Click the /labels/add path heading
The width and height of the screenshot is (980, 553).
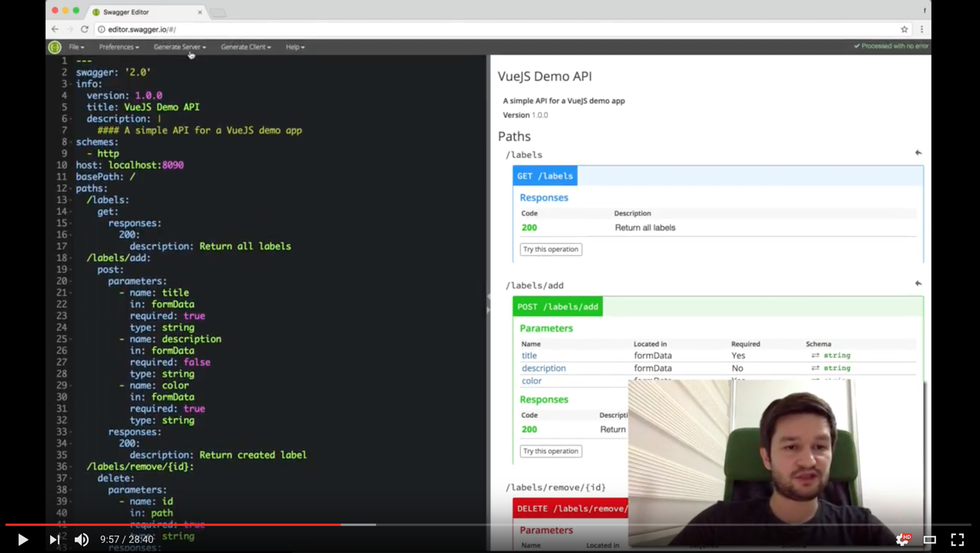pos(535,285)
